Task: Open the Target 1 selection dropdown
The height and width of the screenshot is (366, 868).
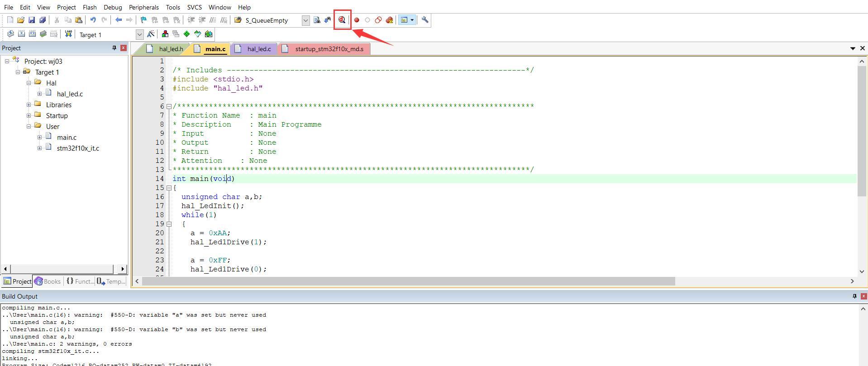Action: 139,34
